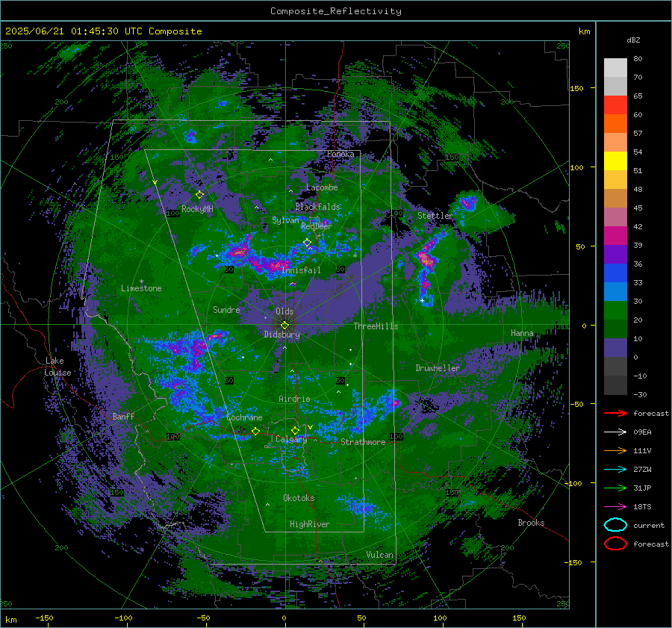Click the Lake Louise label
Viewport: 672px width, 628px height.
pos(57,367)
